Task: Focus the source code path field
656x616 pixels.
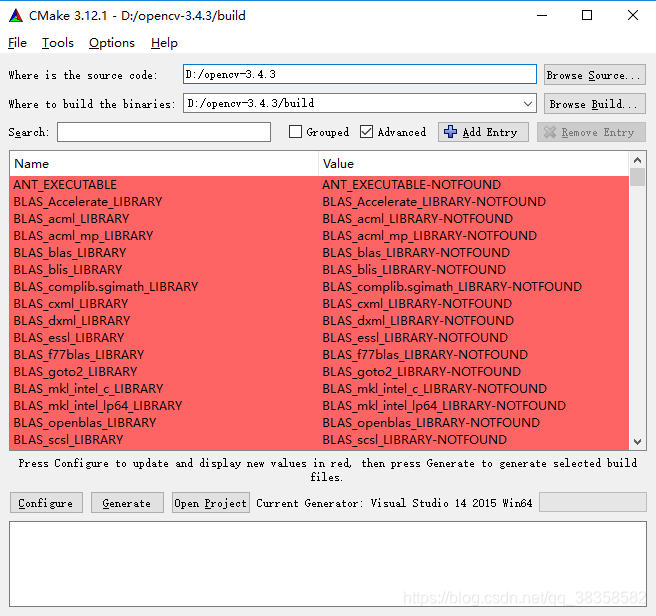Action: pos(360,74)
